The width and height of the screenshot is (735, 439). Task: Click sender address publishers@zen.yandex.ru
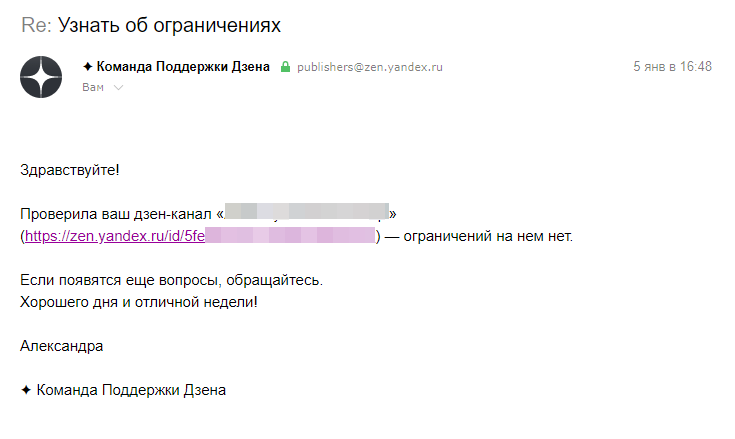pos(369,67)
